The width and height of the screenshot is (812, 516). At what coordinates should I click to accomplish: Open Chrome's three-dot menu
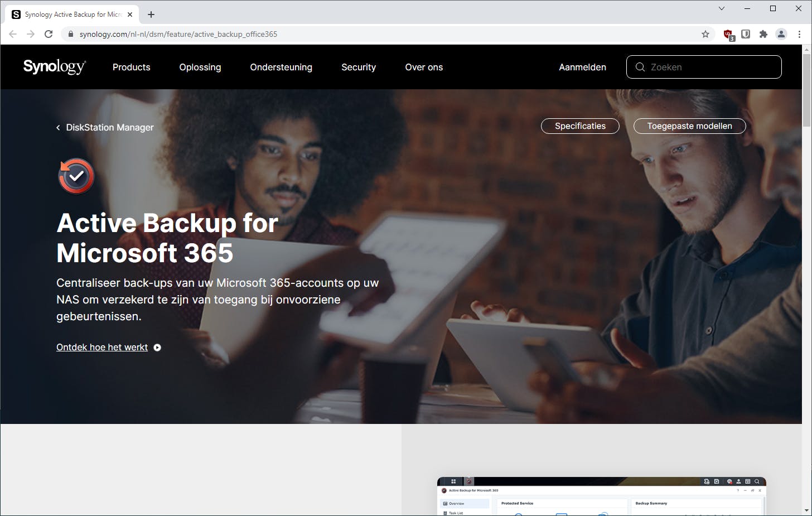coord(799,34)
